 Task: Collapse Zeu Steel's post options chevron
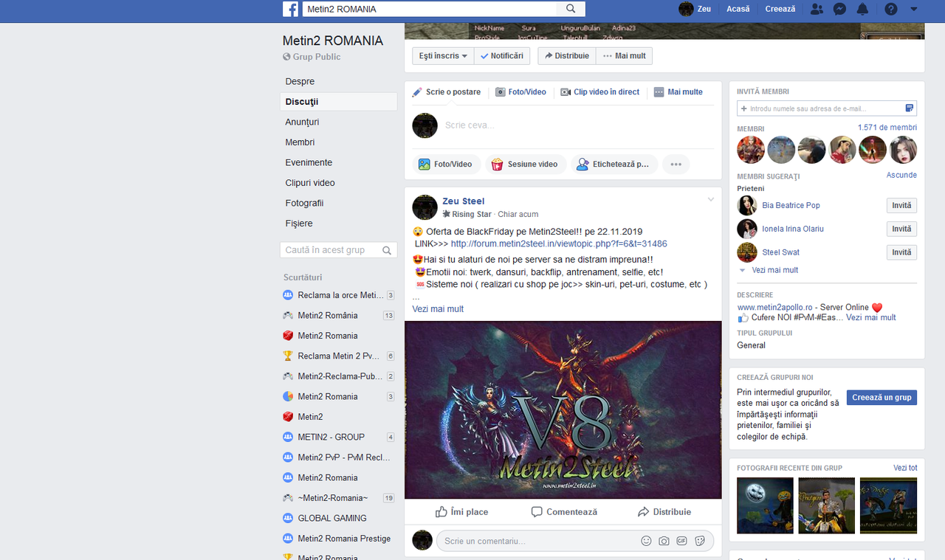click(710, 199)
